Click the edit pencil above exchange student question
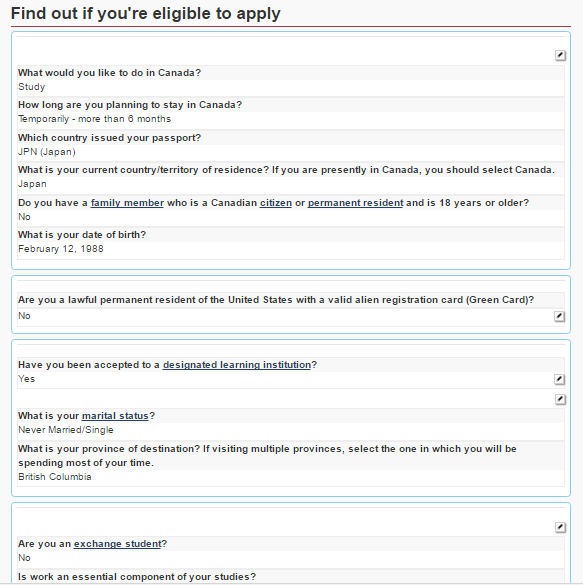 560,528
